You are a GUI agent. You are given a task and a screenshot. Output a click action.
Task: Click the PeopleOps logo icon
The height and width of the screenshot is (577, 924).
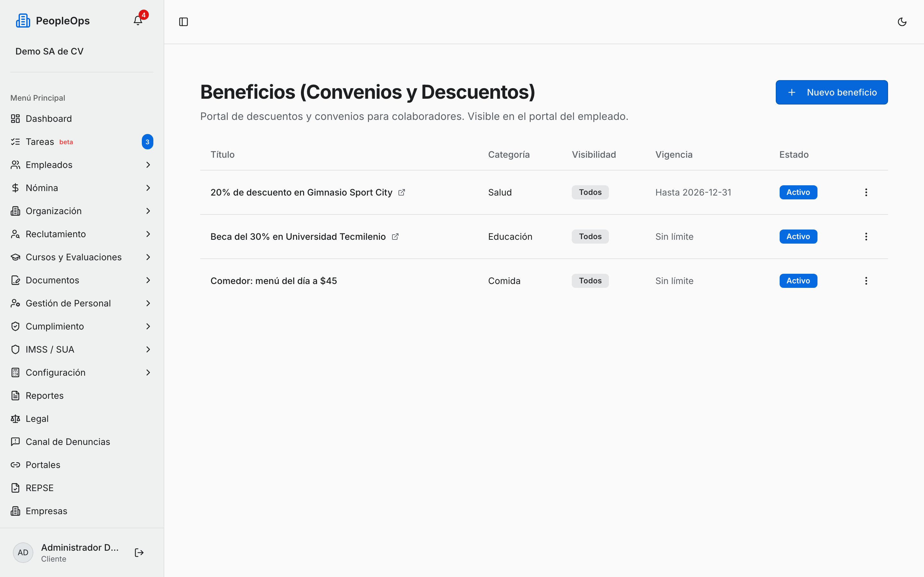23,21
